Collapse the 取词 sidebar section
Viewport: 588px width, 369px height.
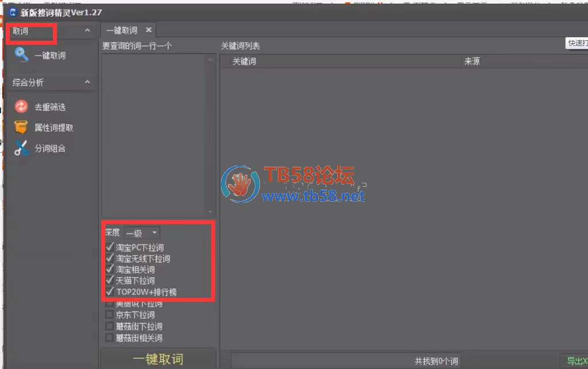[x=87, y=31]
